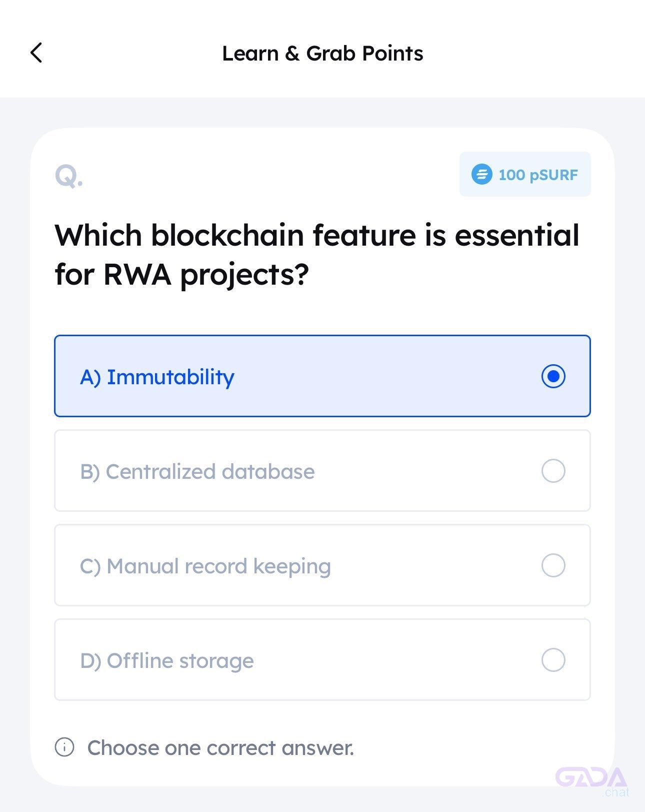
Task: Select the Offline storage radio button
Action: click(x=553, y=660)
